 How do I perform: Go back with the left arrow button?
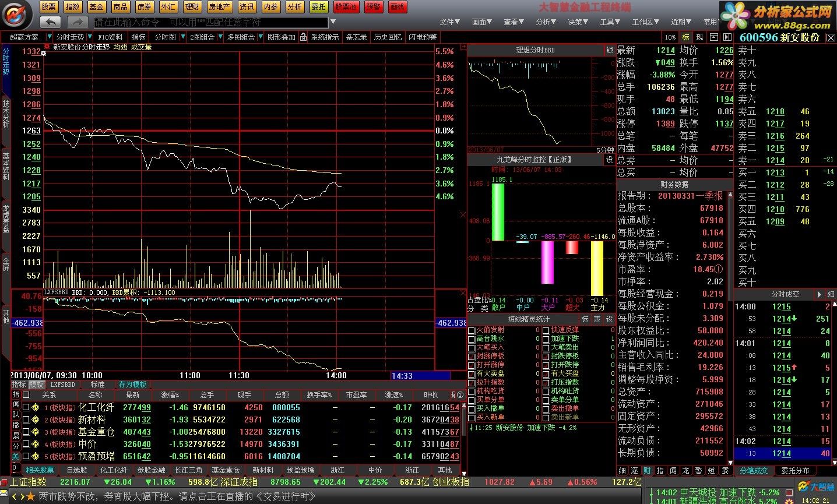(51, 22)
